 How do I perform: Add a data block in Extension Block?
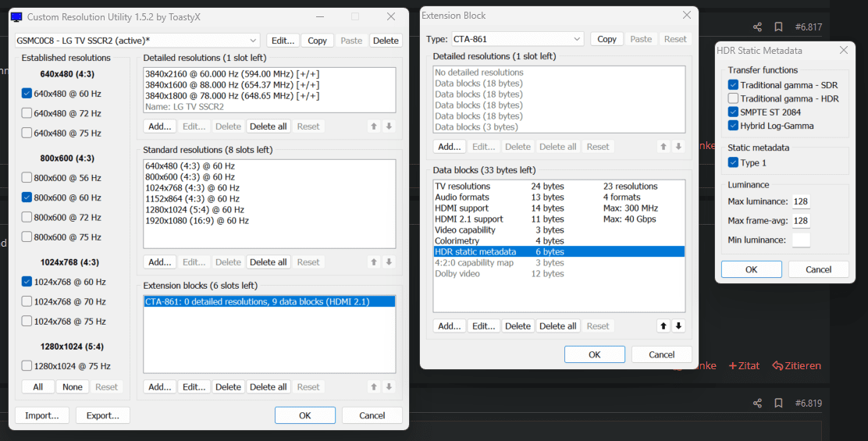coord(449,326)
